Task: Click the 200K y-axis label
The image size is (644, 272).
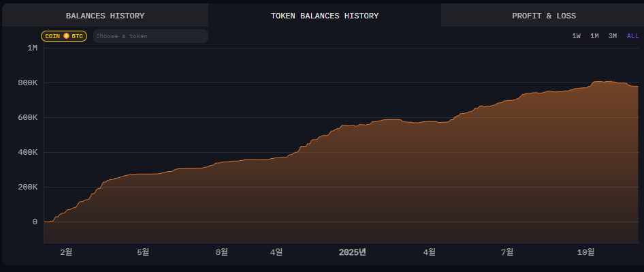Action: coord(27,187)
